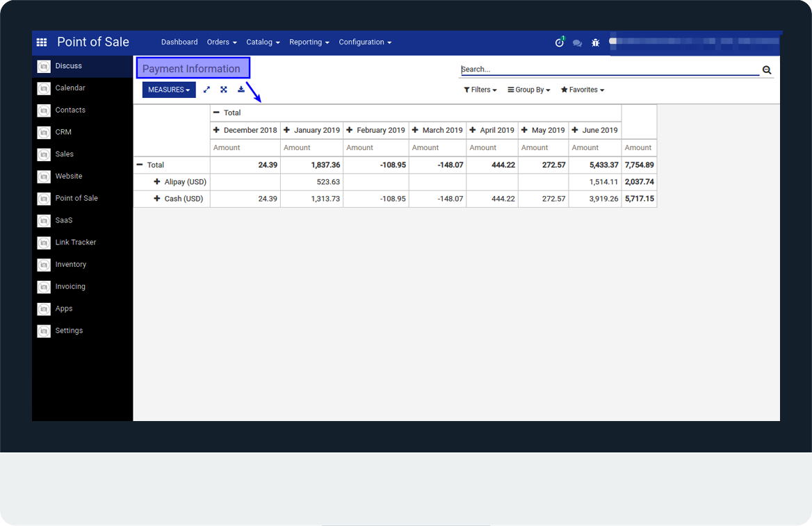Click the Apps sidebar icon
The image size is (812, 526).
pos(44,309)
